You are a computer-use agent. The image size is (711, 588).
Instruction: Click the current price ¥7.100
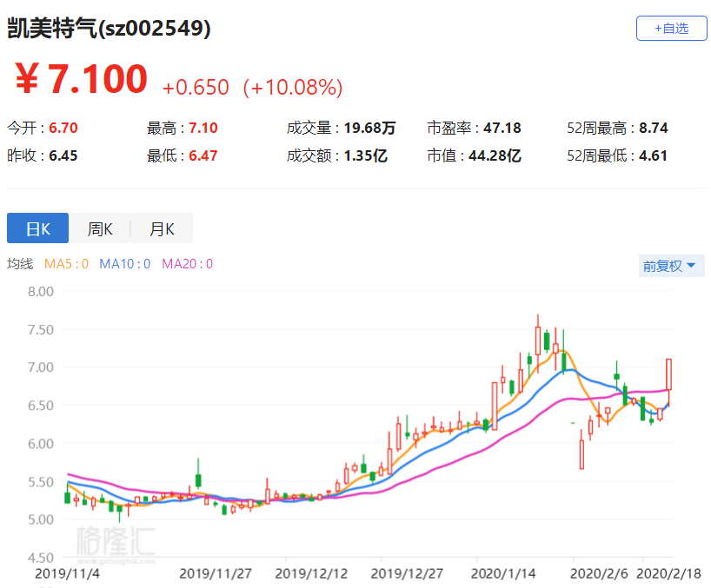point(81,79)
